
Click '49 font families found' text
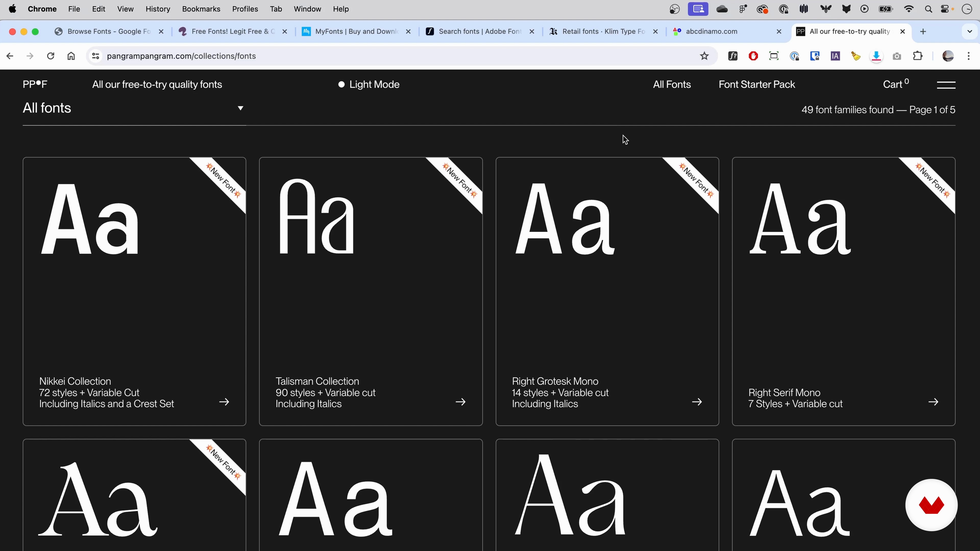point(848,110)
